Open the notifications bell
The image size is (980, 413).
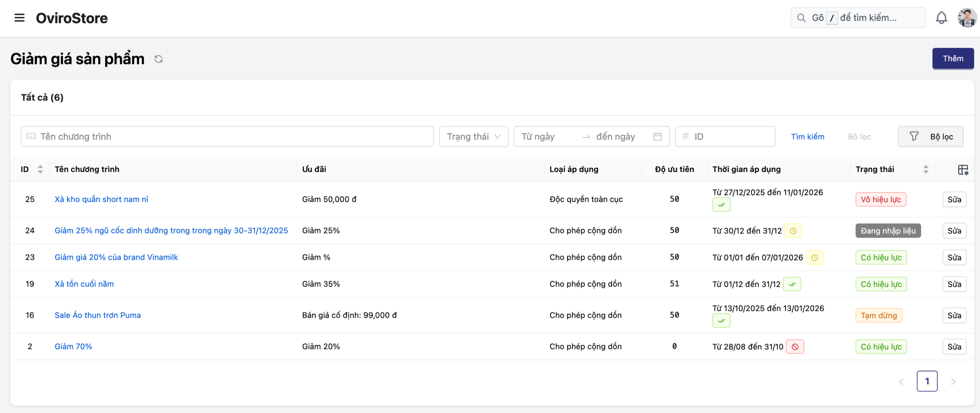click(x=941, y=18)
